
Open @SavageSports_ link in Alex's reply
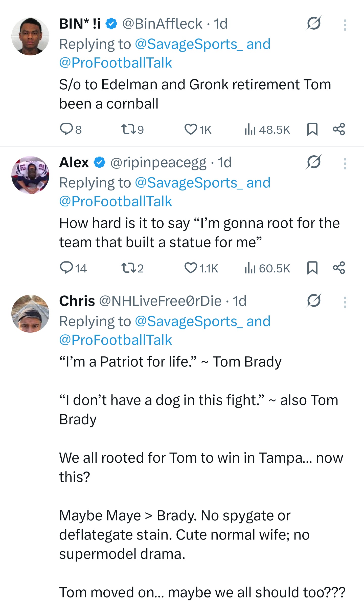point(189,183)
